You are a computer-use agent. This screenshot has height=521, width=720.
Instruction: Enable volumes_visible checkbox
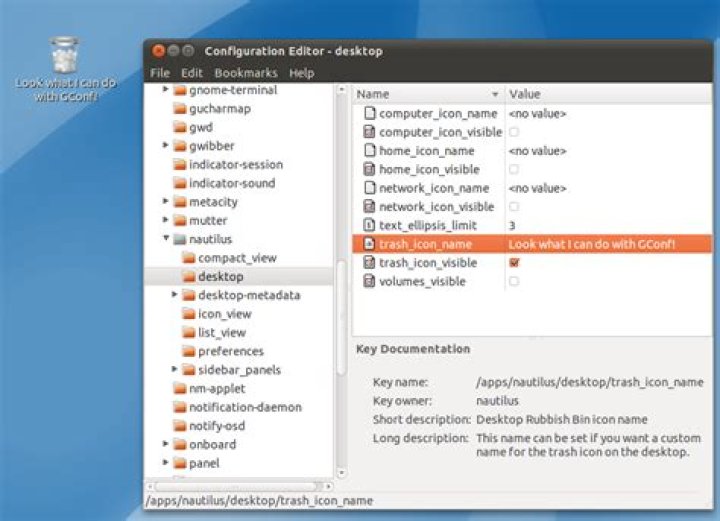(514, 281)
